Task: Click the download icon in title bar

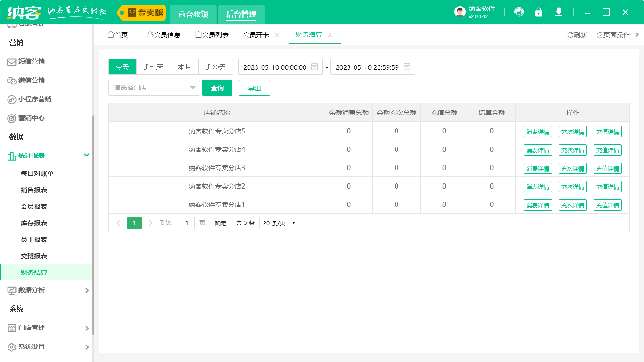Action: 559,12
